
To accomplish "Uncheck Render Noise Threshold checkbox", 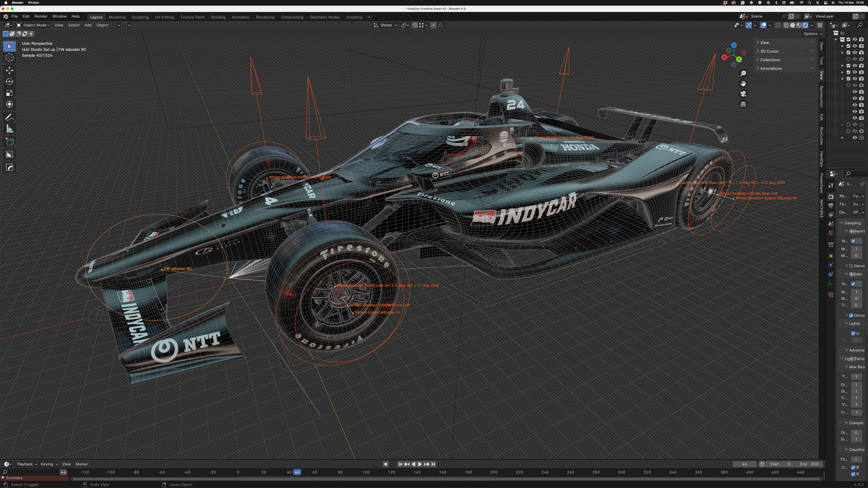I will (853, 284).
